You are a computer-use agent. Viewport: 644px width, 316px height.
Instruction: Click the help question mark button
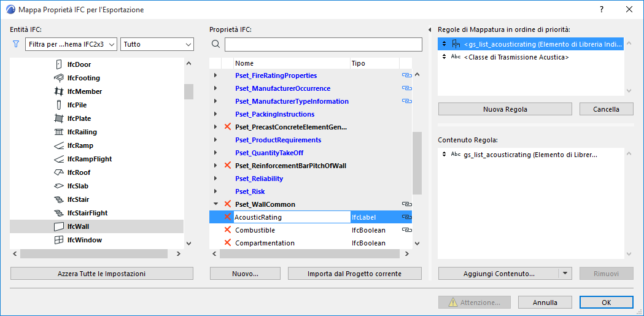tap(601, 9)
